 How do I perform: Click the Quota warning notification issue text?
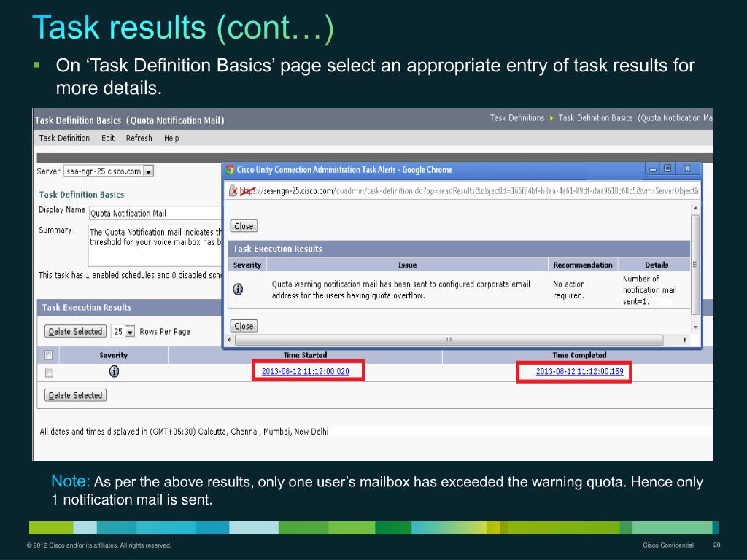[x=401, y=289]
